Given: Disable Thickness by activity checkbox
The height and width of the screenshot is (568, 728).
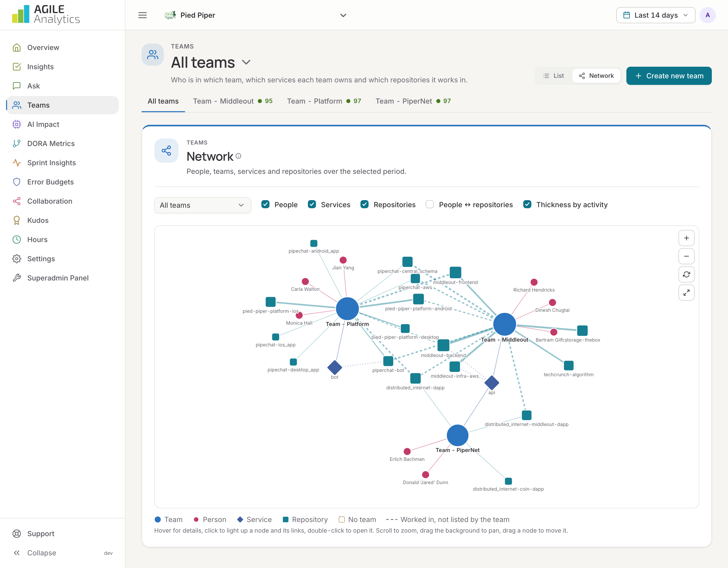Looking at the screenshot, I should (x=527, y=205).
